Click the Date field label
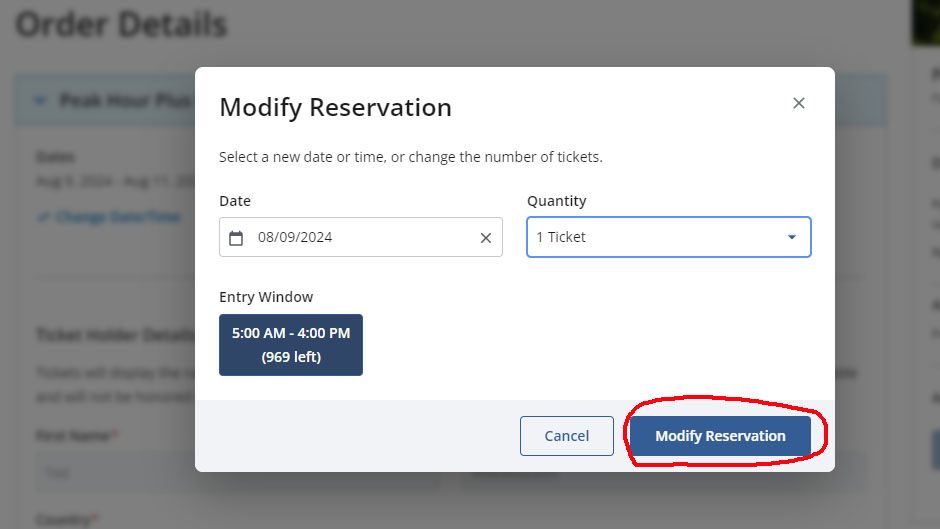940x529 pixels. 235,201
